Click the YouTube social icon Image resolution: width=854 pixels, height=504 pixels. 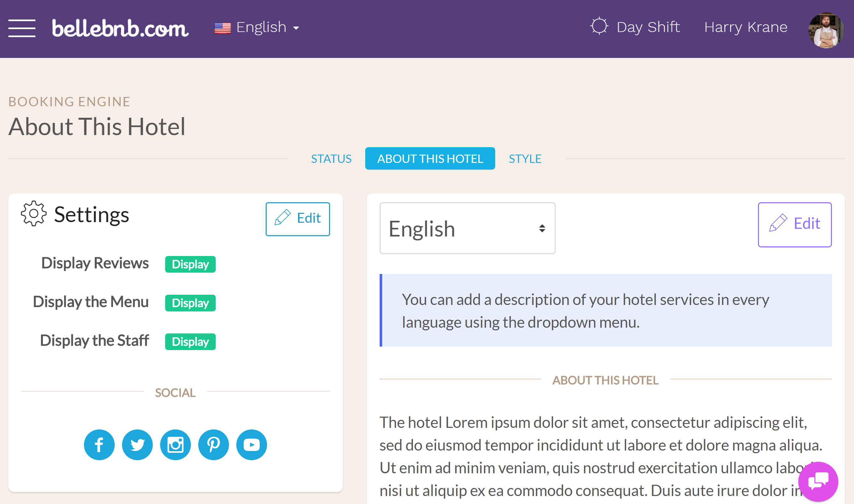point(252,444)
